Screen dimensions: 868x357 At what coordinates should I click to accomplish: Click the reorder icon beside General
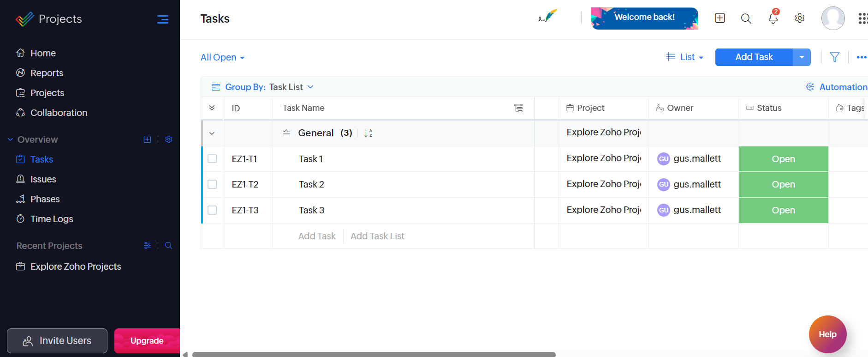click(x=286, y=133)
